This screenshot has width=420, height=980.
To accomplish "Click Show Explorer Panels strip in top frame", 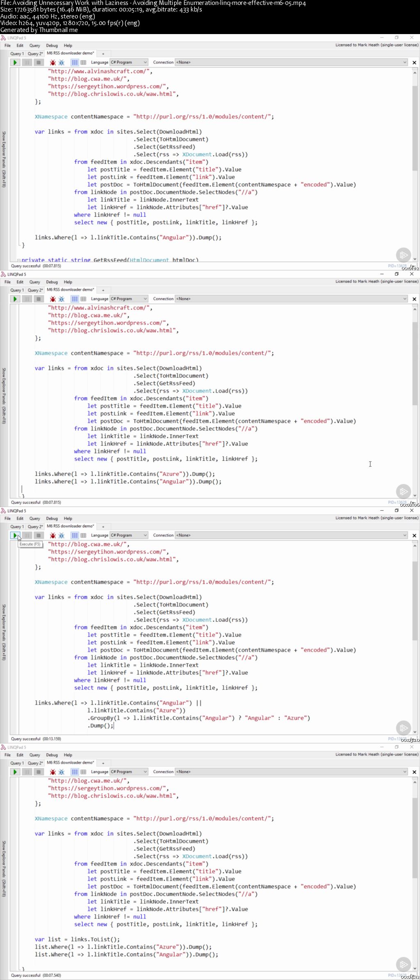I will pos(4,159).
